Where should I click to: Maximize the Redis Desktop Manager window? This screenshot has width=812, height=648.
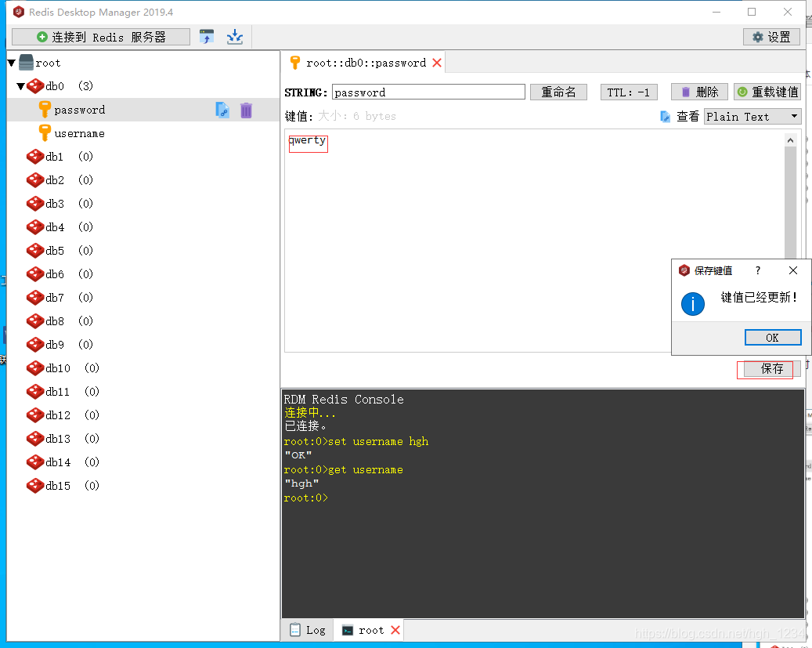(x=752, y=12)
